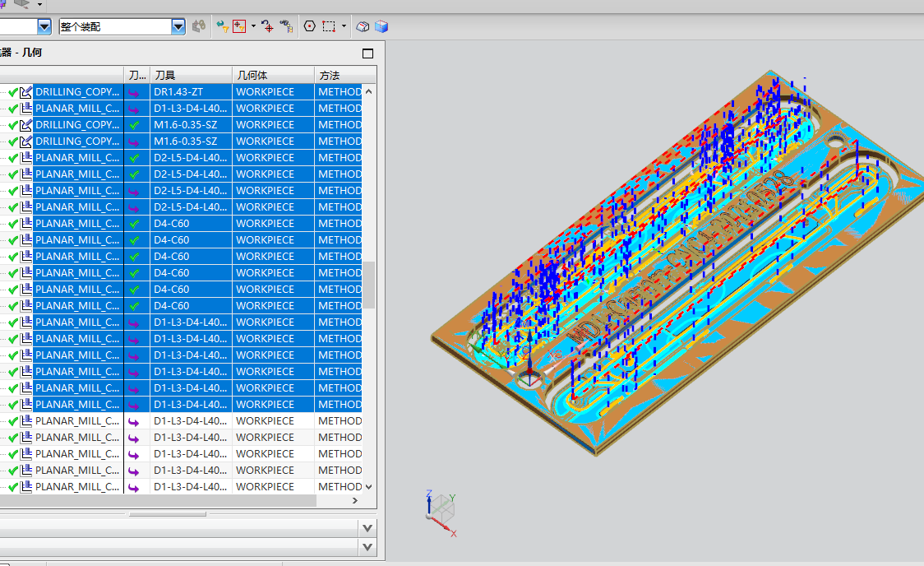Click the XYZ view triad in viewport
Image resolution: width=924 pixels, height=566 pixels.
[x=441, y=510]
